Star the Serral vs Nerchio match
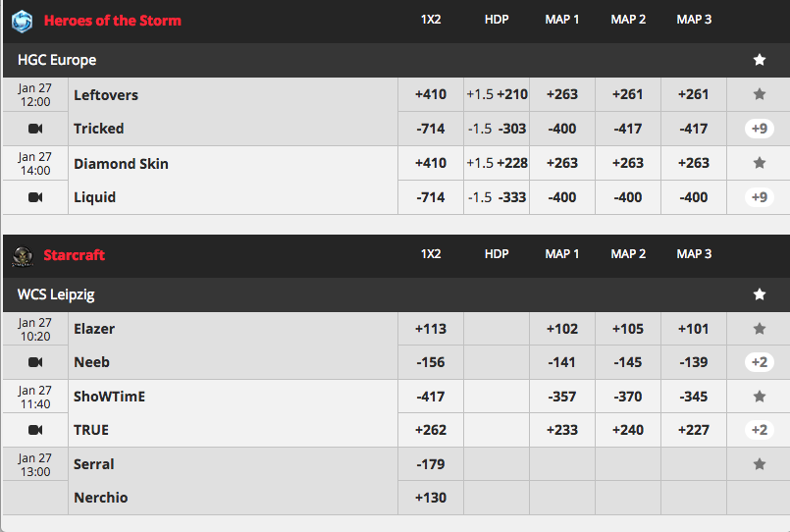 click(760, 464)
